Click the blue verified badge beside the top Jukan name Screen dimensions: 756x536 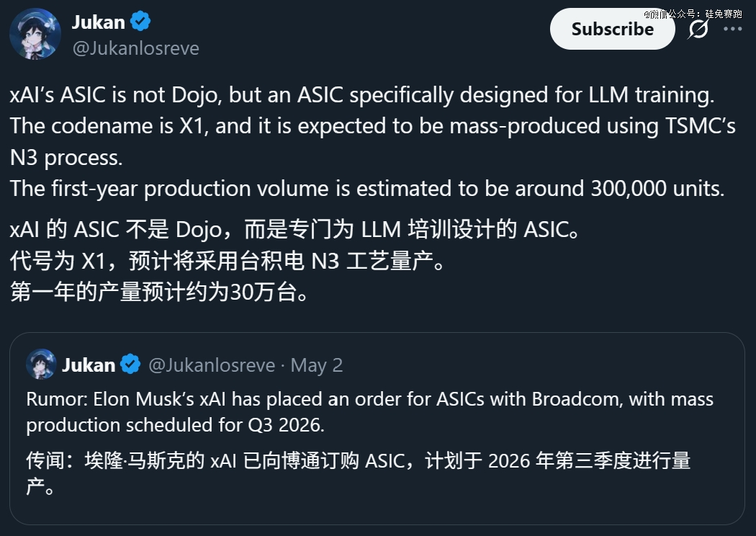[x=140, y=22]
